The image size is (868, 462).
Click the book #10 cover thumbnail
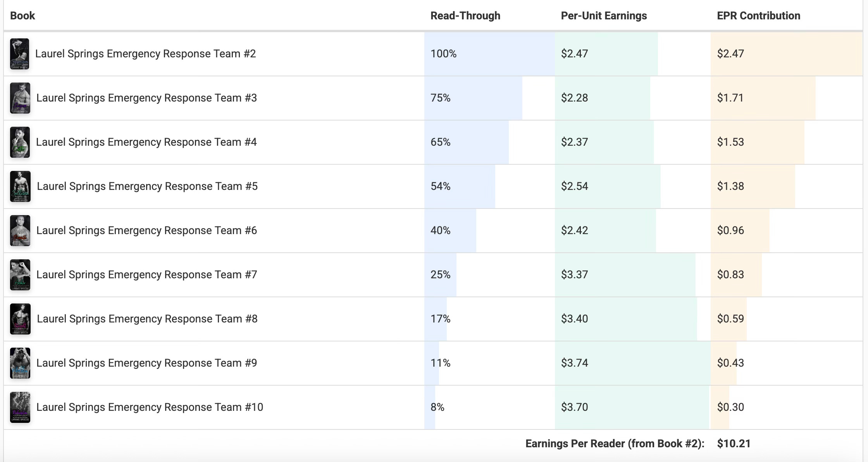20,407
